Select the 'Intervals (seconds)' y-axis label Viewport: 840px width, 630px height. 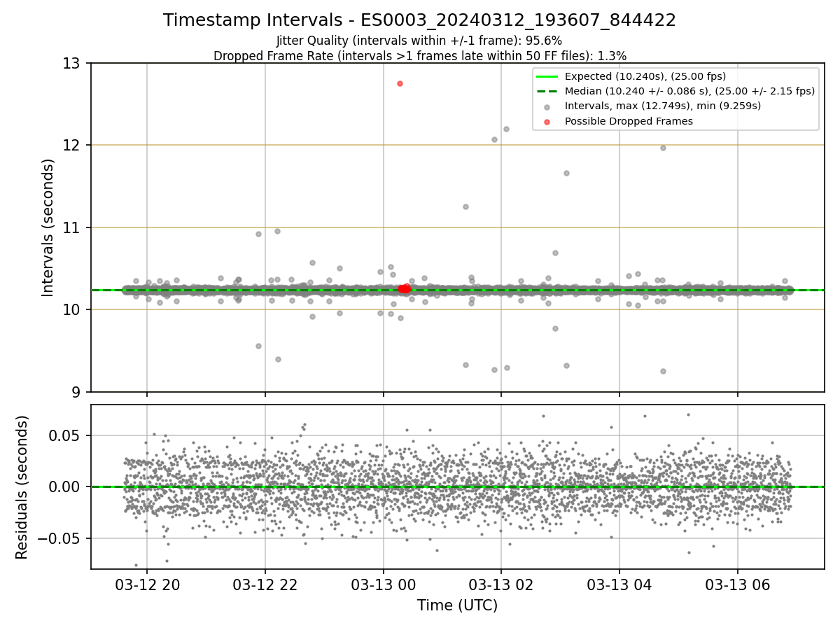48,227
